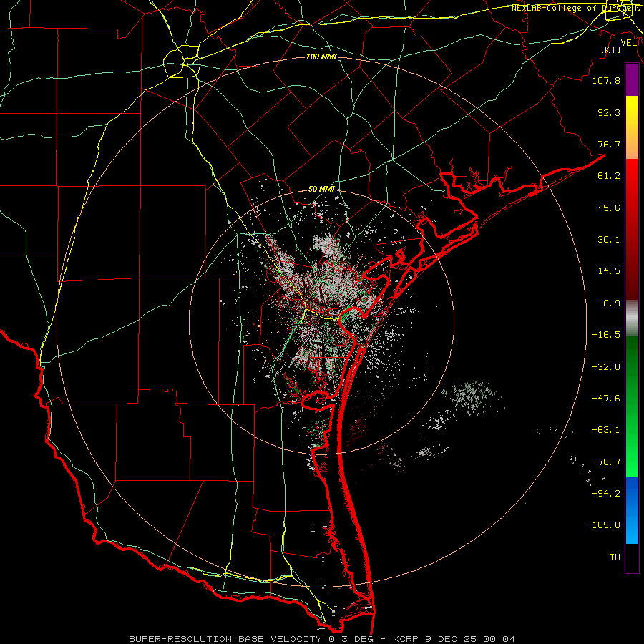
Task: Click the TH legend label
Action: (615, 557)
